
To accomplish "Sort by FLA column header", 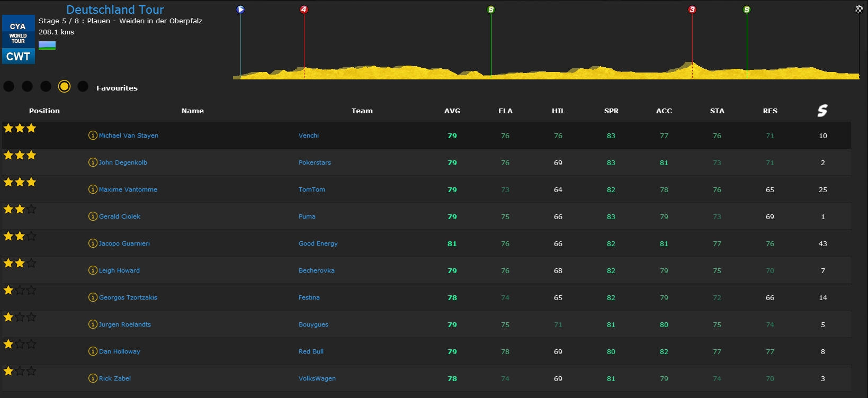I will click(x=505, y=111).
